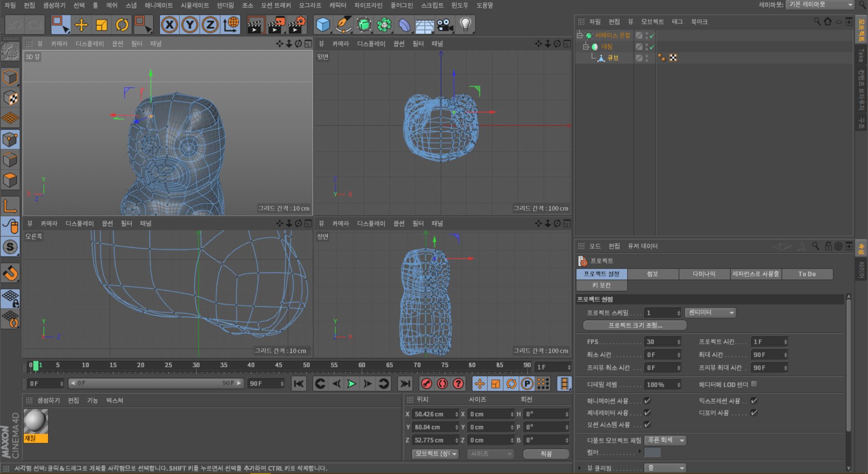Open the size mode dropdown in coordinates
The width and height of the screenshot is (868, 474).
tap(491, 453)
